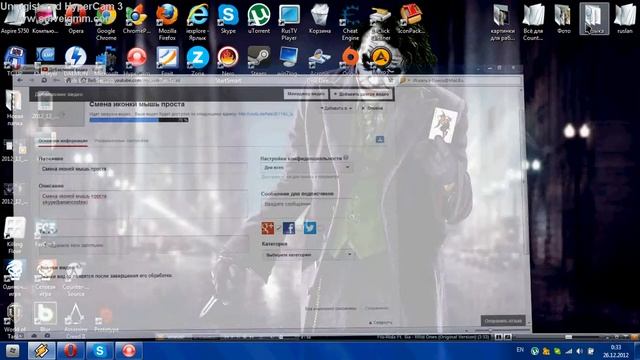Open the Prototype game shortcut
The image size is (640, 360).
click(x=106, y=318)
